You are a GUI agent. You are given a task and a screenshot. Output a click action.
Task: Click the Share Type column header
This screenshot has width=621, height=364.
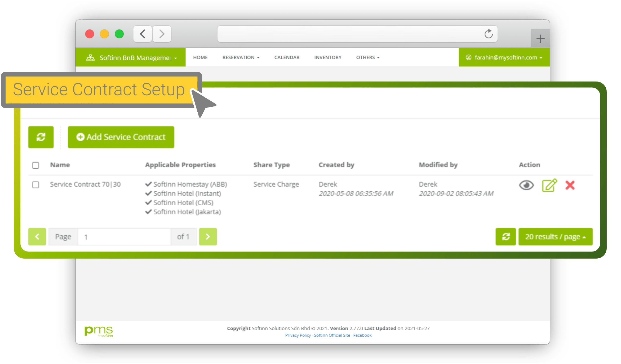(272, 165)
